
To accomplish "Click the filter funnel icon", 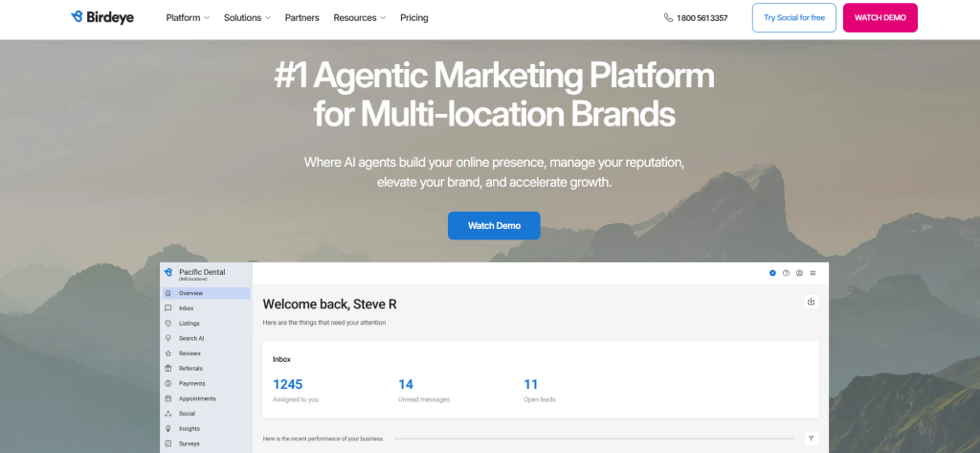I will pos(811,439).
